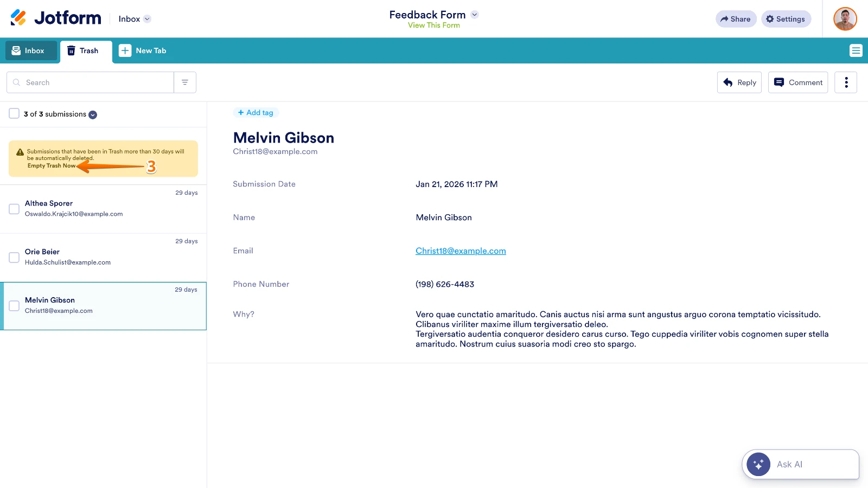Image resolution: width=868 pixels, height=488 pixels.
Task: Click the user profile avatar
Action: (845, 19)
